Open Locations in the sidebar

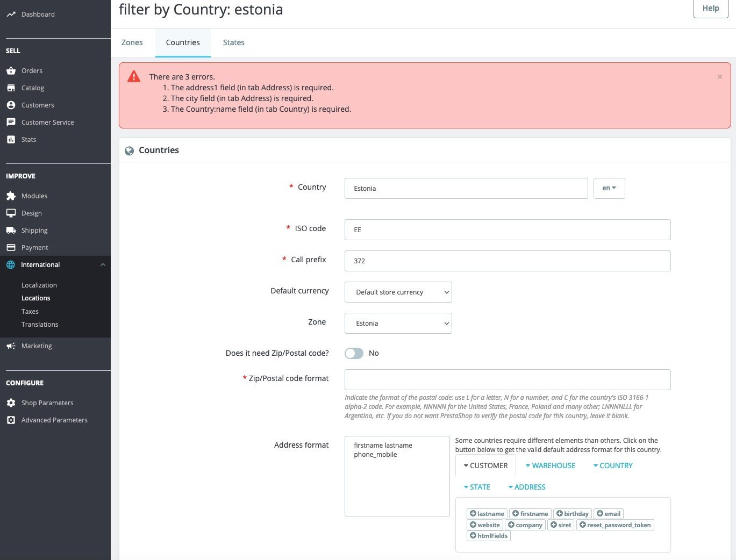pyautogui.click(x=36, y=298)
